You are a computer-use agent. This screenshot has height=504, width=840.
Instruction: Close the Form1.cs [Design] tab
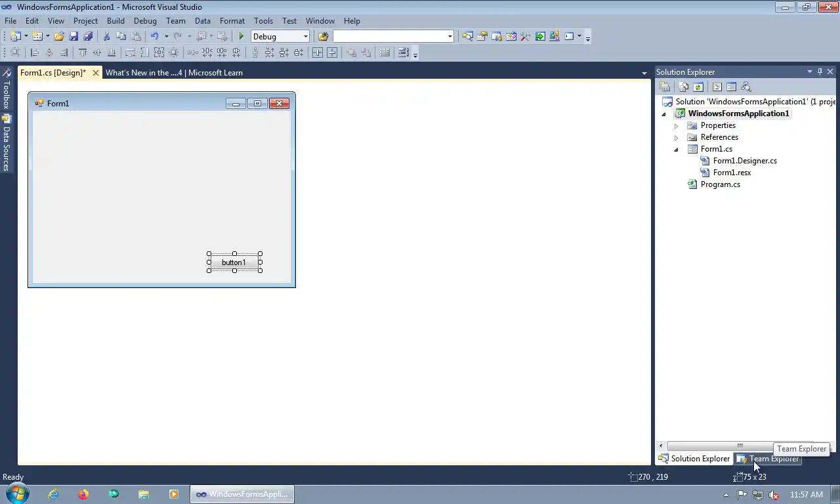point(95,73)
